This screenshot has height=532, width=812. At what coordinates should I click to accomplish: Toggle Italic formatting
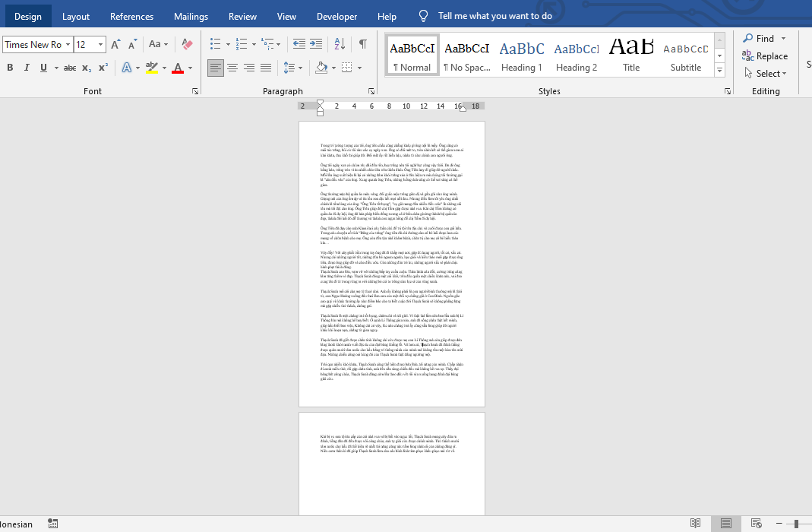[27, 68]
